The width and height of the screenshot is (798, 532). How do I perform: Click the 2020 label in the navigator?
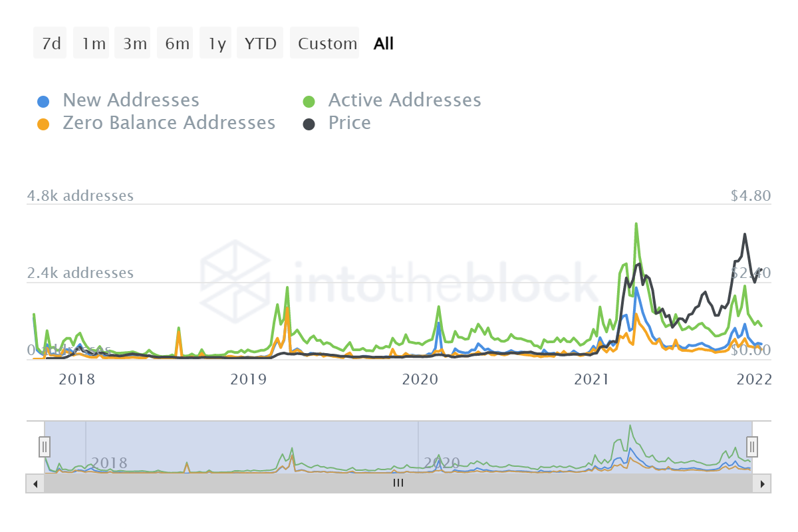pos(442,463)
